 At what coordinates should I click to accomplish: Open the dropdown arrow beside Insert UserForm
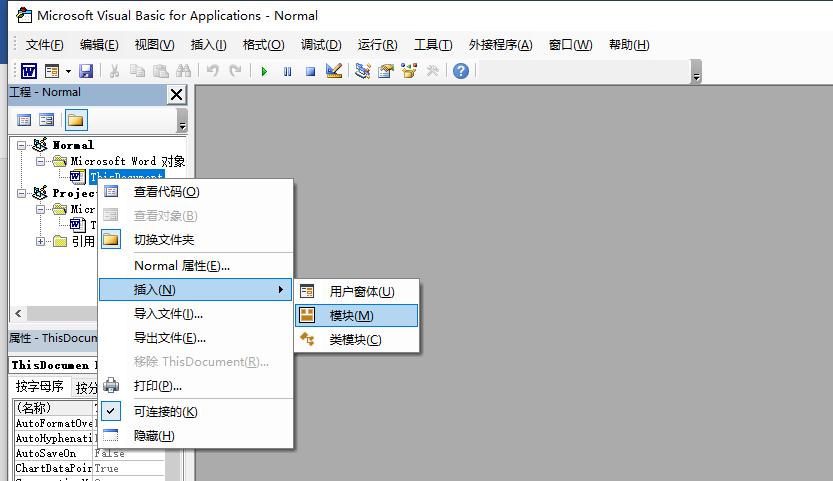68,71
